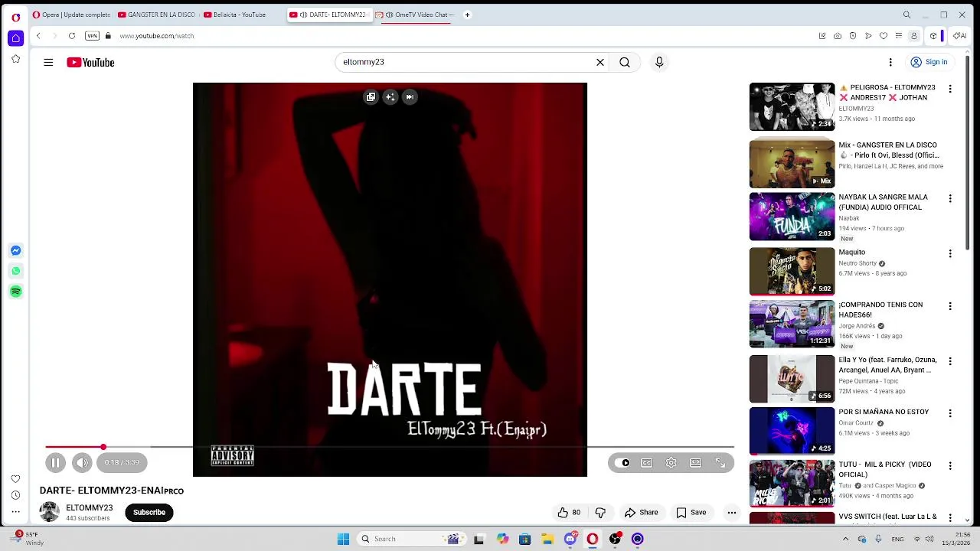Toggle YouTube autoplay switch

click(x=624, y=462)
